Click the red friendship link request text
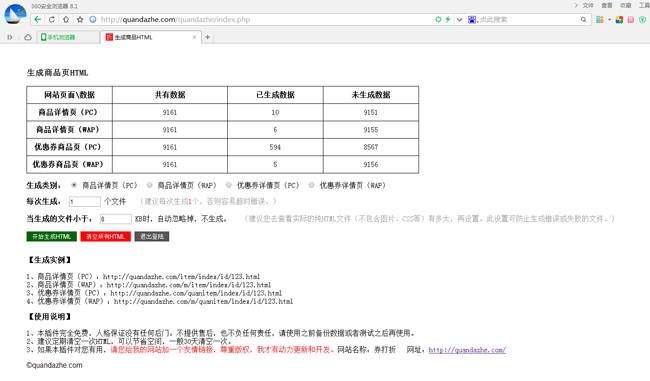This screenshot has width=650, height=381. [x=222, y=350]
